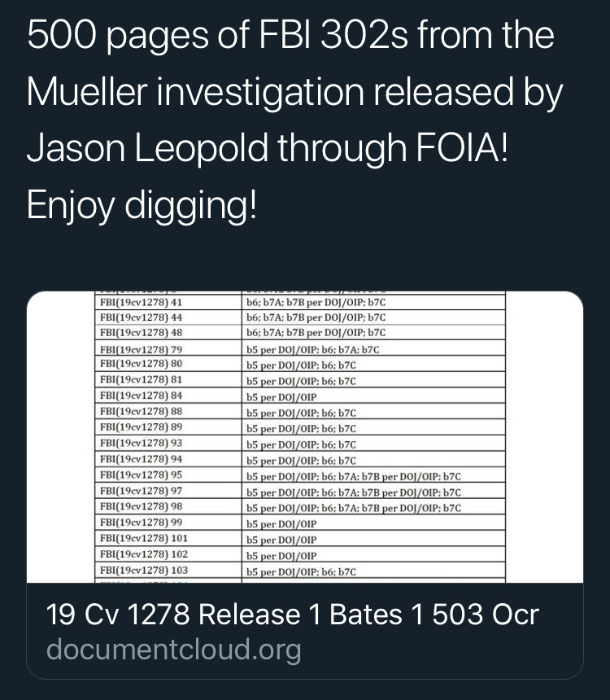Click the "FBI(19cv1278) 79" row label
The width and height of the screenshot is (610, 700).
coord(141,349)
